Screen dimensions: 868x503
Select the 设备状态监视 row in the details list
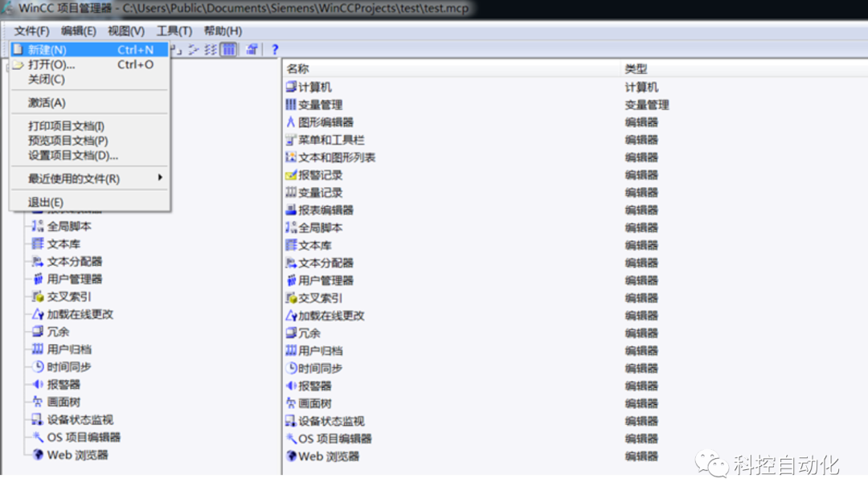coord(575,421)
